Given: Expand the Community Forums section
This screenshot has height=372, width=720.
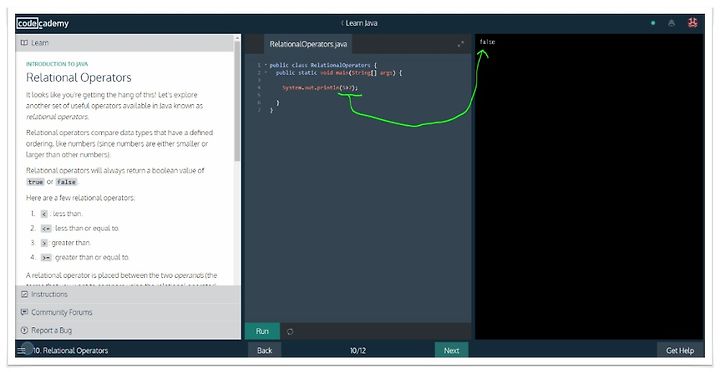Looking at the screenshot, I should (x=128, y=312).
